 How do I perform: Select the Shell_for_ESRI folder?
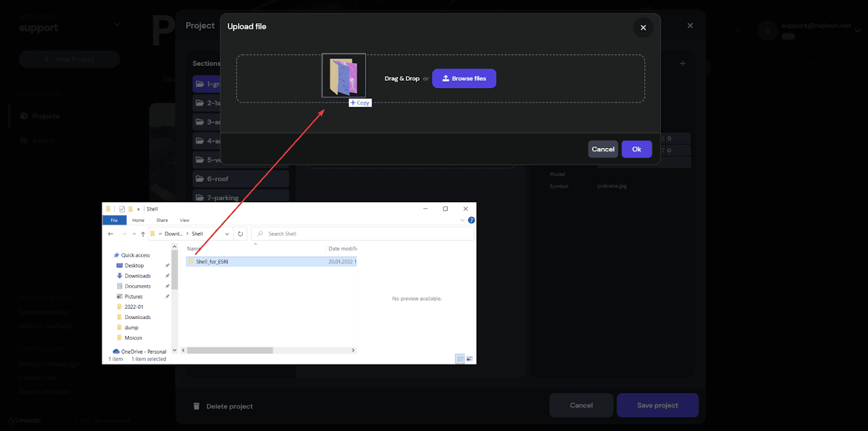pos(212,261)
